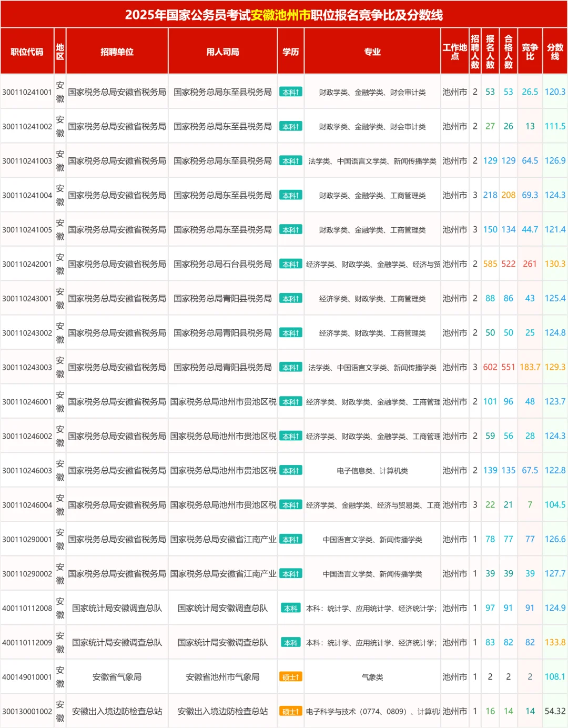Select position code 300110243001

[x=27, y=298]
